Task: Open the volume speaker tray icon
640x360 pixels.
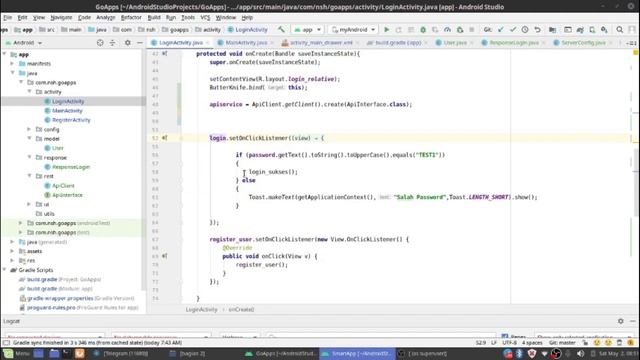Action: click(580, 353)
